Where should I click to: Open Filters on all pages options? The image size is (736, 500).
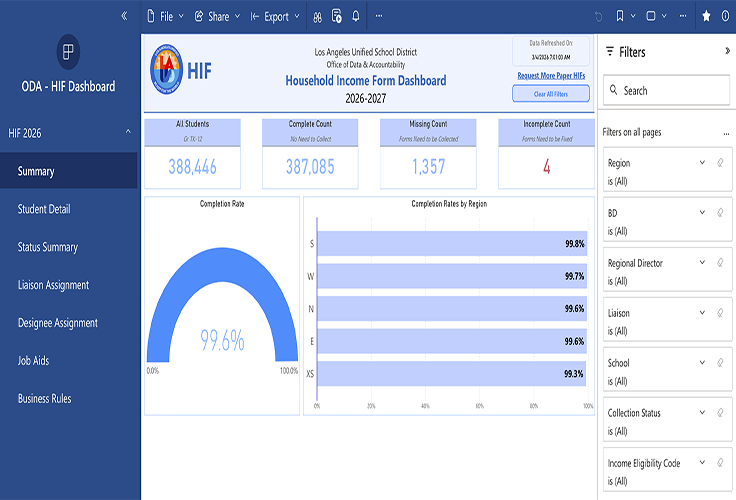click(726, 134)
